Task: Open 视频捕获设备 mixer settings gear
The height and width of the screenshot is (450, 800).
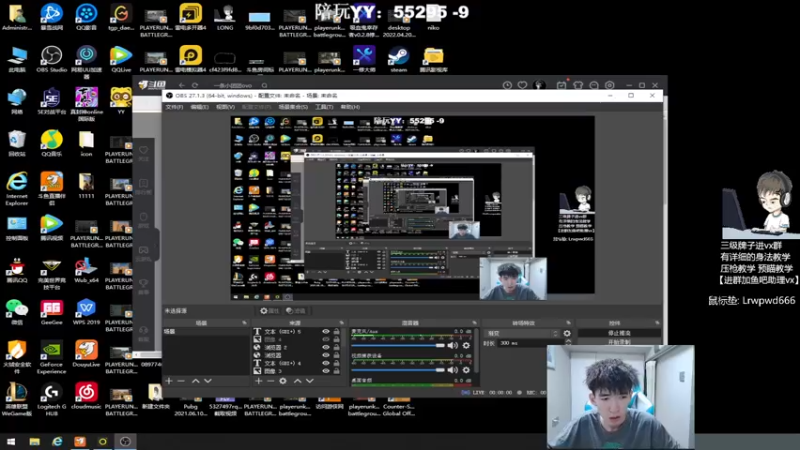Action: 466,370
